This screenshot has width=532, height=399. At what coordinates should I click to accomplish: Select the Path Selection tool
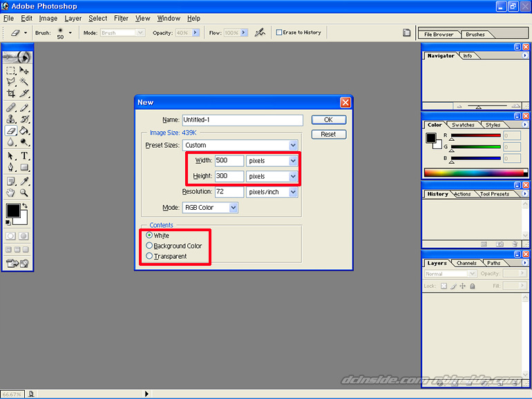pos(11,156)
